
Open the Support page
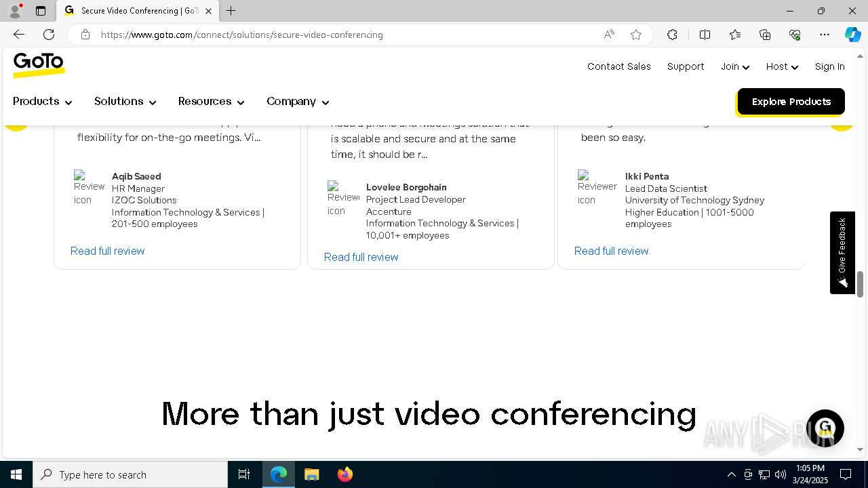(x=686, y=66)
